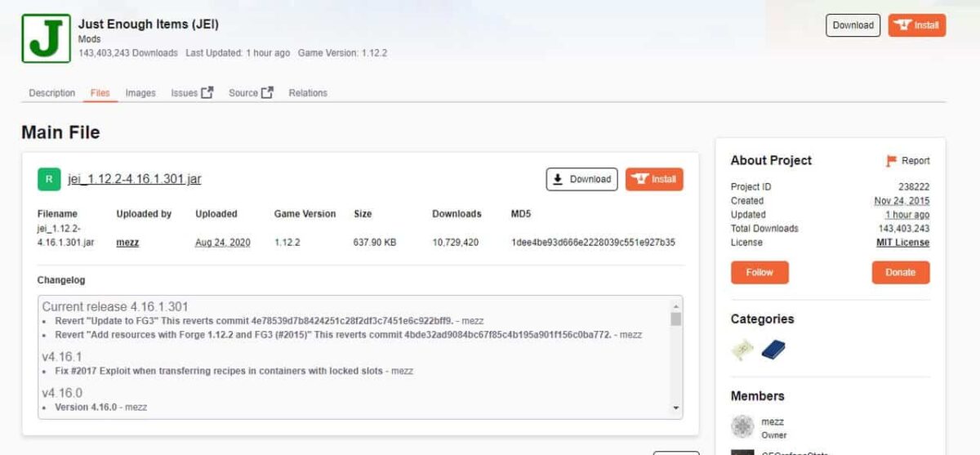Open the Images tab

pyautogui.click(x=140, y=93)
